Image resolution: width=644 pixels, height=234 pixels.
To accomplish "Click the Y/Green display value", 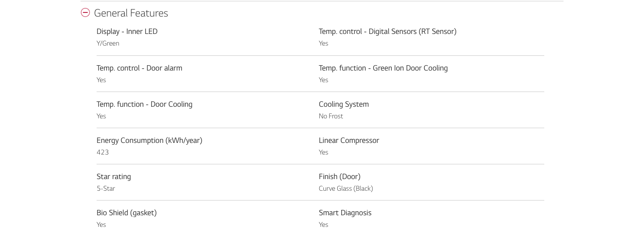I will coord(108,43).
